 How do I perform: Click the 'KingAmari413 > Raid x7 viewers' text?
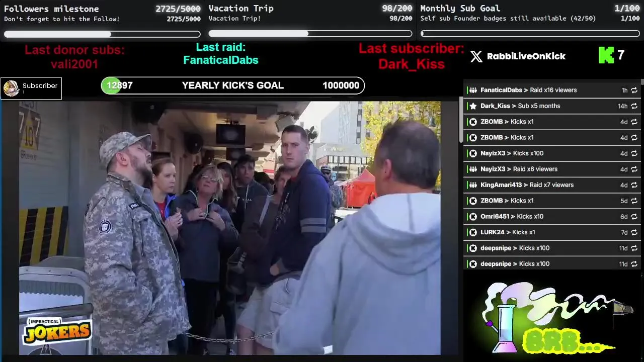(527, 185)
